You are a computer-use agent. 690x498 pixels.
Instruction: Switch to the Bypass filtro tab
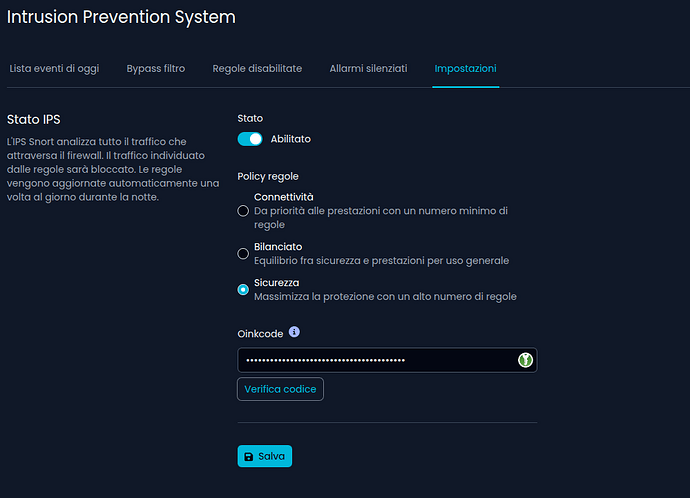tap(155, 68)
